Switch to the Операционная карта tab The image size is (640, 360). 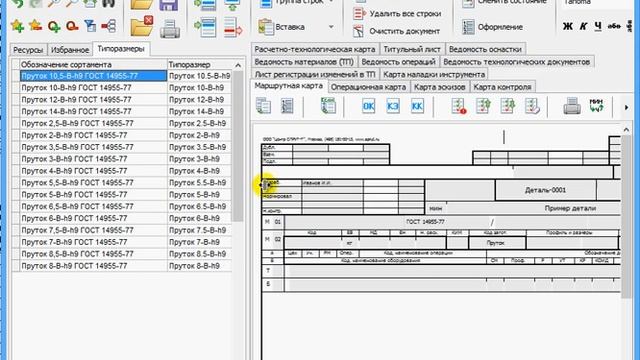(368, 87)
